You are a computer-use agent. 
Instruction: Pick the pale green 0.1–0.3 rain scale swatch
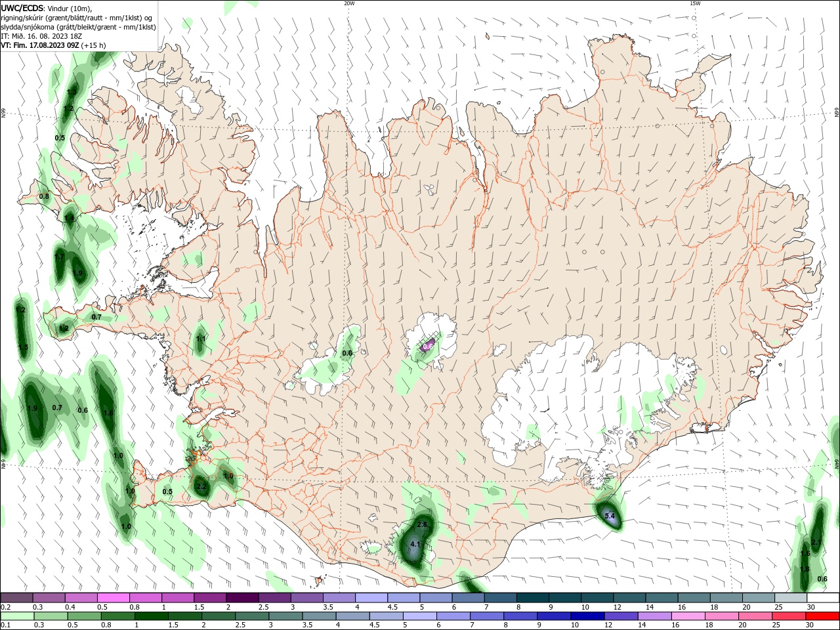(17, 616)
